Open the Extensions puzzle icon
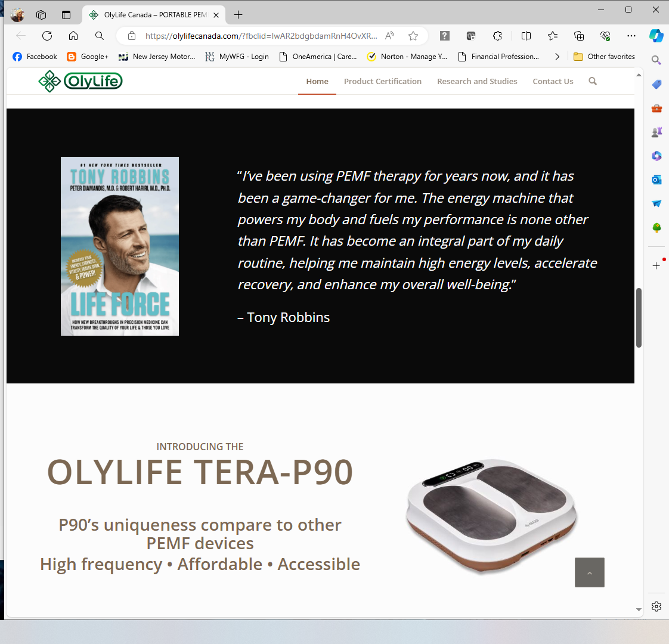 point(497,36)
